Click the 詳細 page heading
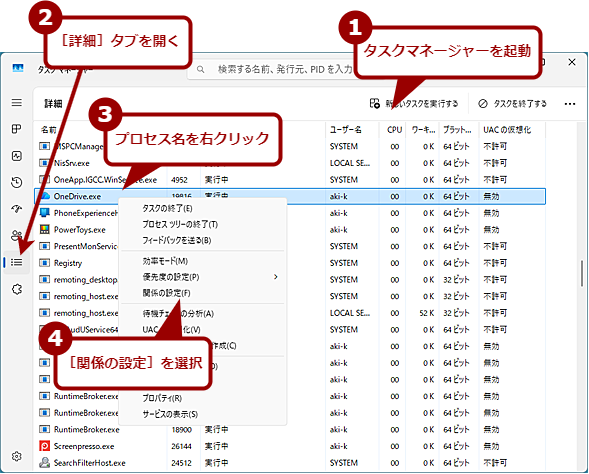Image resolution: width=589 pixels, height=474 pixels. 53,104
